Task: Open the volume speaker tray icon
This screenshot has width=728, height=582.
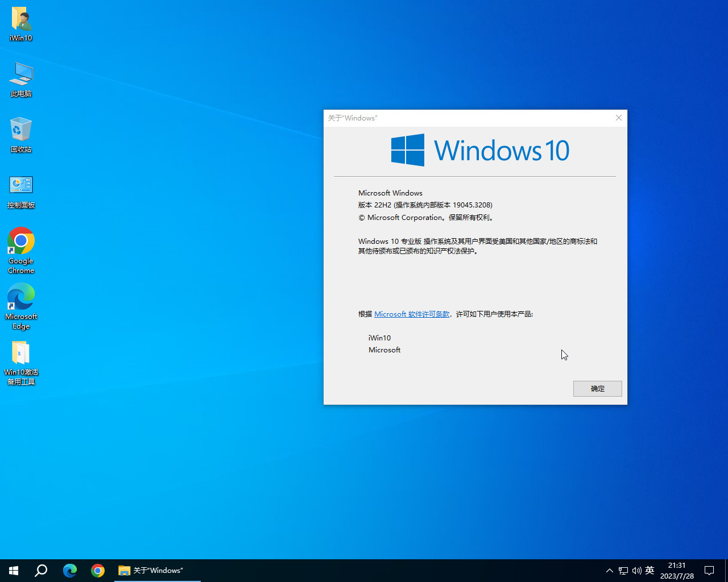Action: pos(636,571)
